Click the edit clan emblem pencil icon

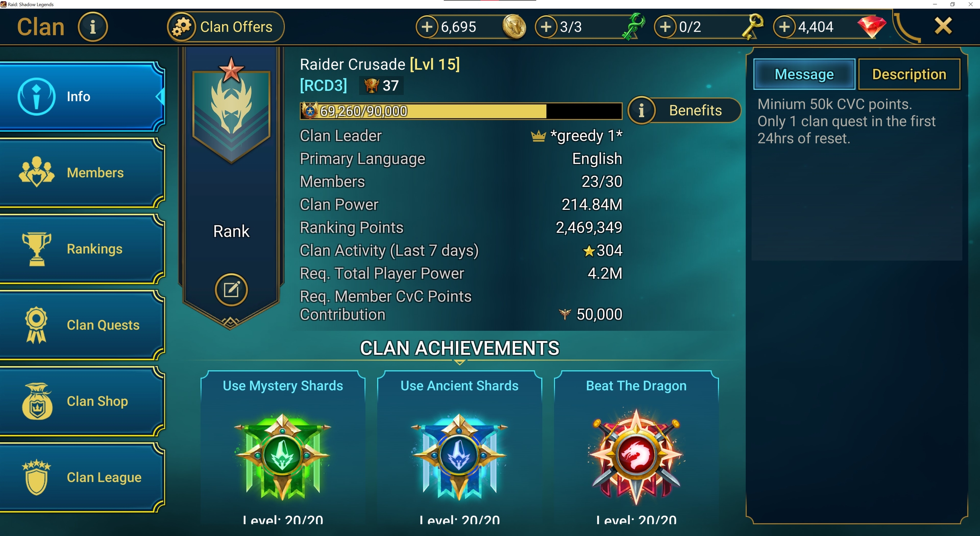(231, 290)
